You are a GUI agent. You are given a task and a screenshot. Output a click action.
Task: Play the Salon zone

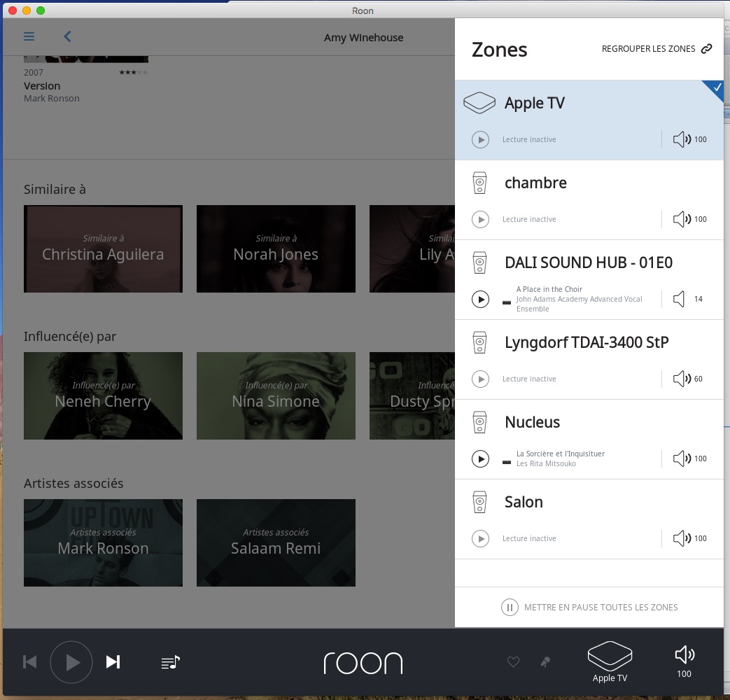click(x=480, y=538)
